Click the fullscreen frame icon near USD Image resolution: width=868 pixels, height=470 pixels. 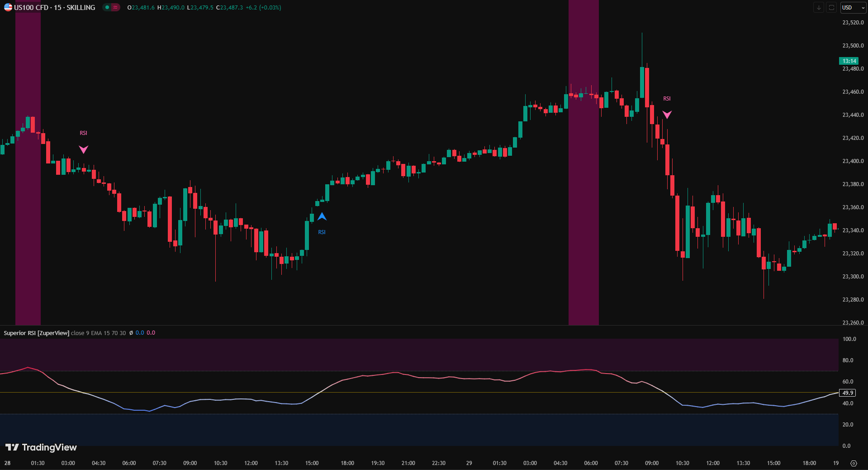coord(831,7)
